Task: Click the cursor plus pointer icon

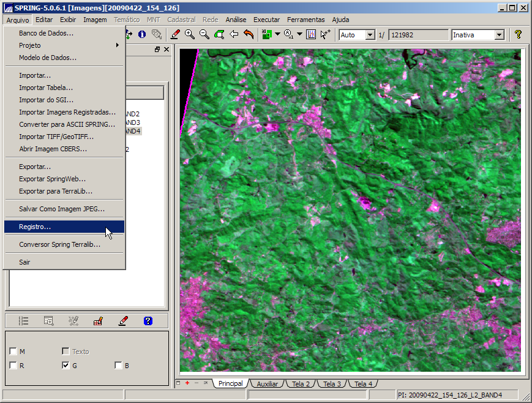Action: pyautogui.click(x=326, y=35)
